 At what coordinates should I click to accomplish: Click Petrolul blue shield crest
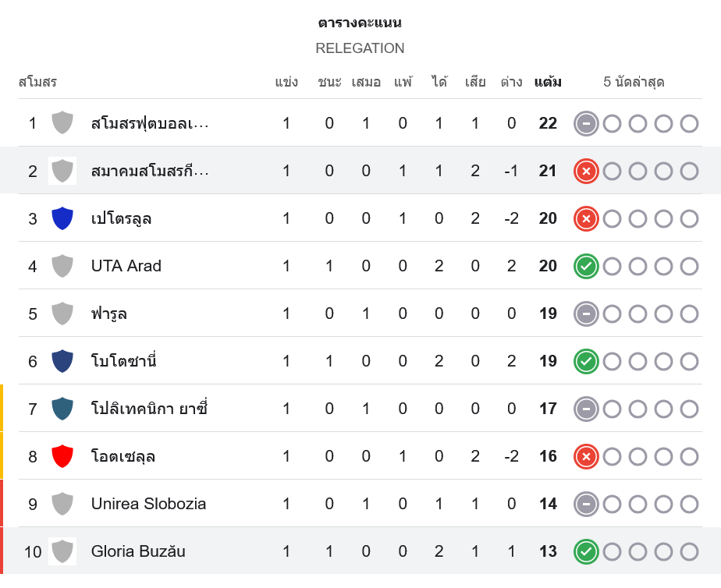tap(62, 218)
